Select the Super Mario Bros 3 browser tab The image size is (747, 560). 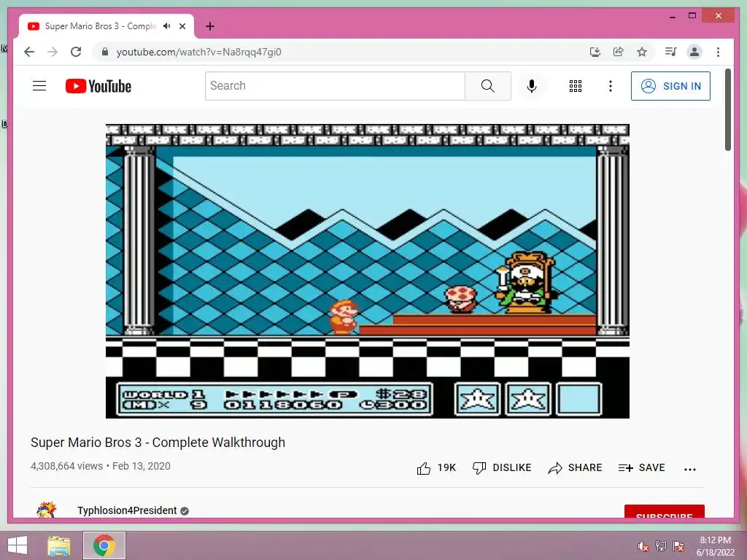tap(100, 26)
